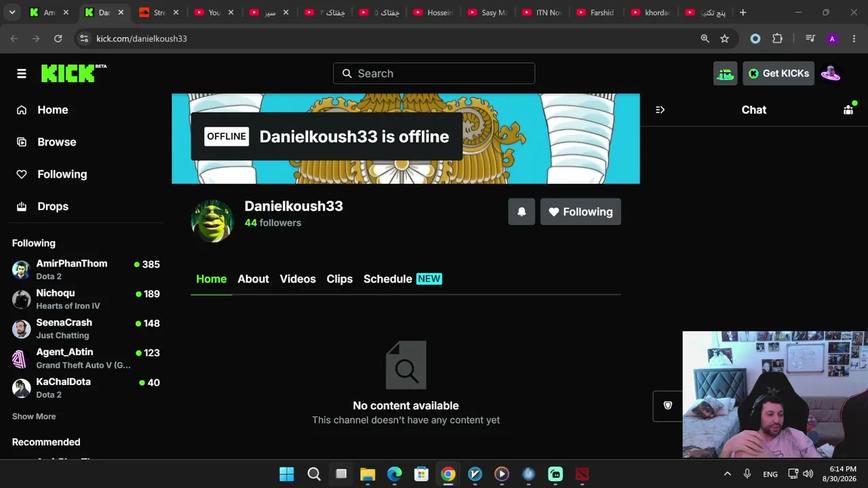
Task: Expand hidden system tray icons chevron
Action: click(x=728, y=474)
